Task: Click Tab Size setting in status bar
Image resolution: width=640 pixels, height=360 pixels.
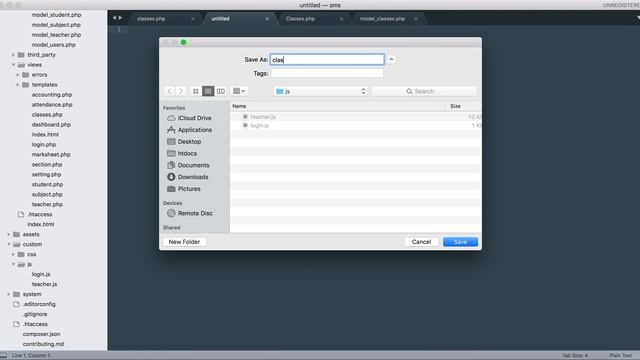Action: click(x=575, y=356)
